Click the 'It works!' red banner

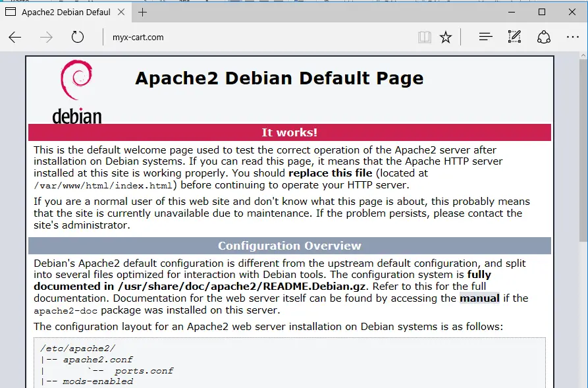point(290,132)
